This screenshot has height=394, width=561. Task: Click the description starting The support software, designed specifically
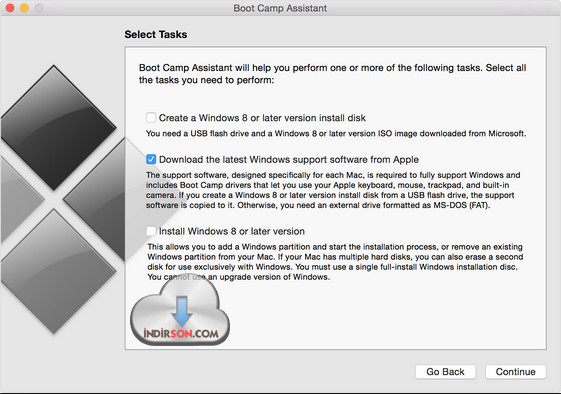click(333, 190)
